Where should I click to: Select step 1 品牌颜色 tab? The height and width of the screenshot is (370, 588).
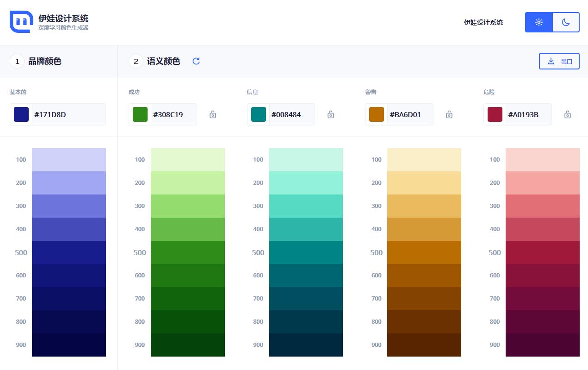pos(44,61)
